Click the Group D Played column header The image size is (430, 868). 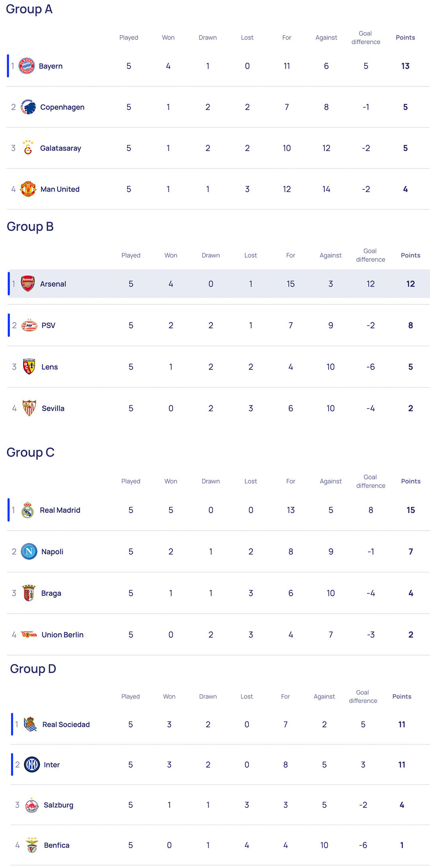pos(130,696)
